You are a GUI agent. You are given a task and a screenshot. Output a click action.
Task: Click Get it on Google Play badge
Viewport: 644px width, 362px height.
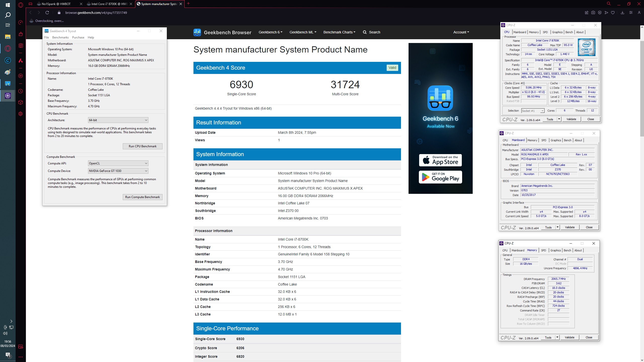pos(440,177)
